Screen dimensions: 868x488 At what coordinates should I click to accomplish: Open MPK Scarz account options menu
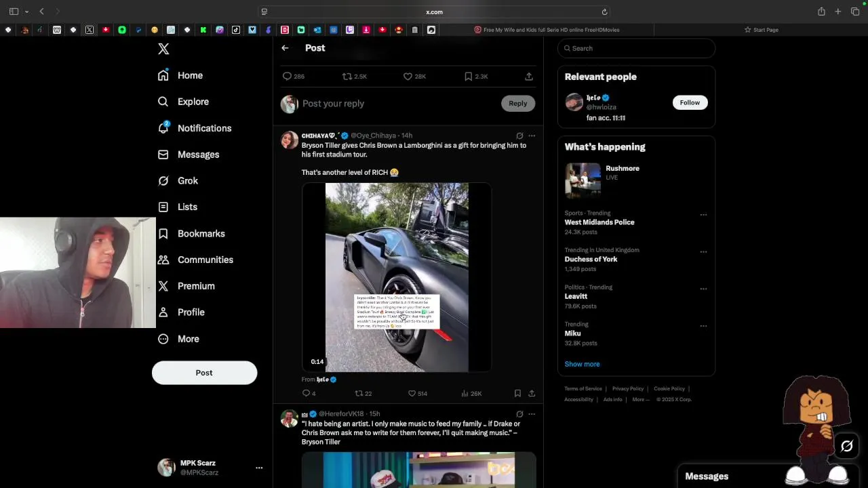tap(258, 468)
